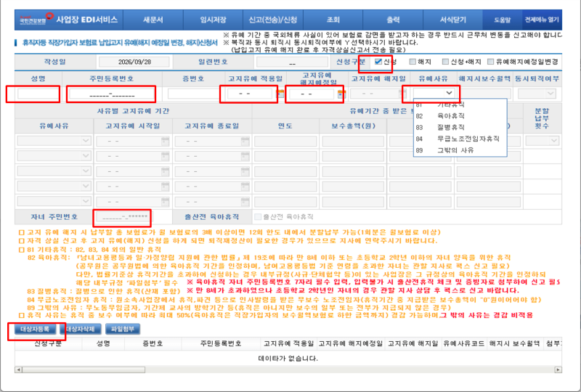Viewport: 581px width, 392px height.
Task: Click the 서식닫기 menu item
Action: click(452, 20)
